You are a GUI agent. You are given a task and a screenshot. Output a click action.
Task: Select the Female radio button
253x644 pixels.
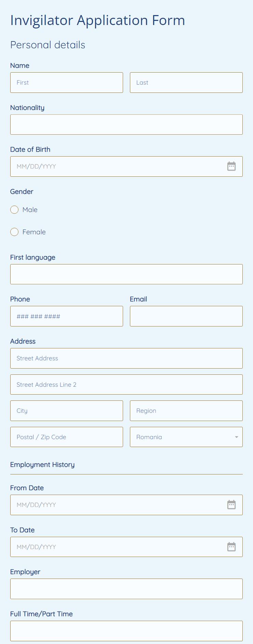14,232
